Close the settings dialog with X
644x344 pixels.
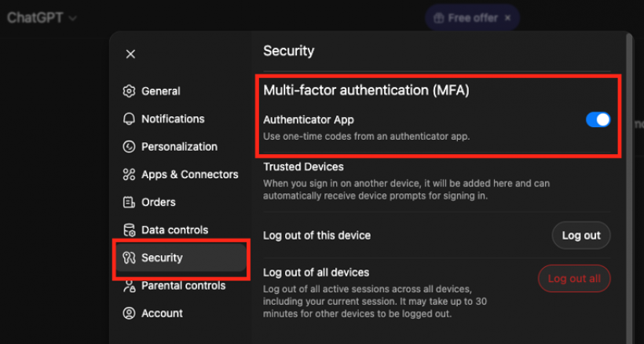tap(130, 54)
